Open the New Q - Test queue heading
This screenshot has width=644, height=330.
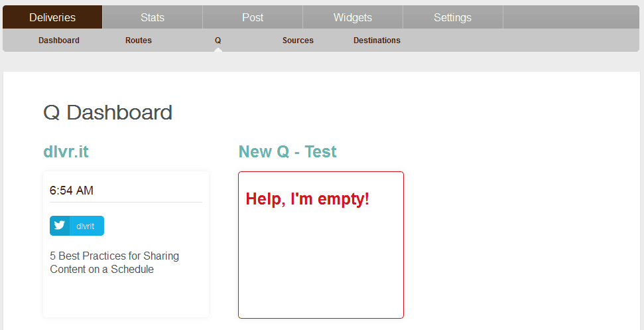point(287,152)
